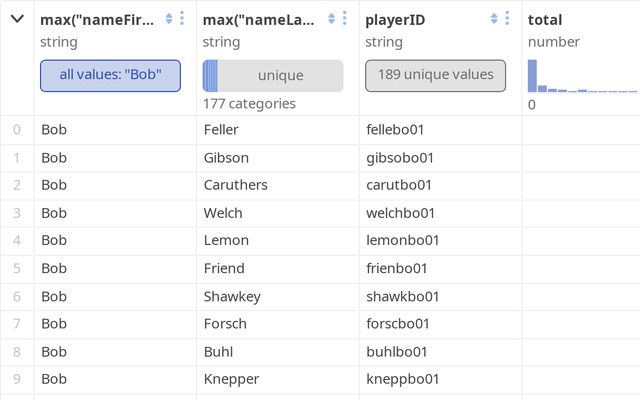This screenshot has width=640, height=400.
Task: Click the '189 unique values' badge
Action: (x=435, y=75)
